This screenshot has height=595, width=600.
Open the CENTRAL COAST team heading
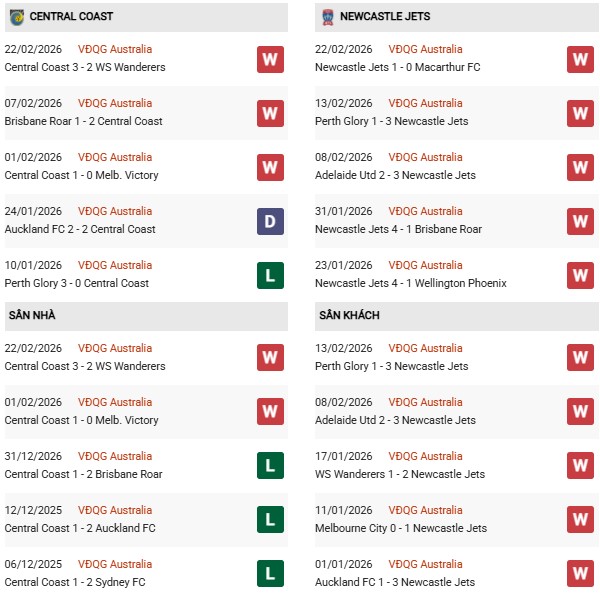71,17
